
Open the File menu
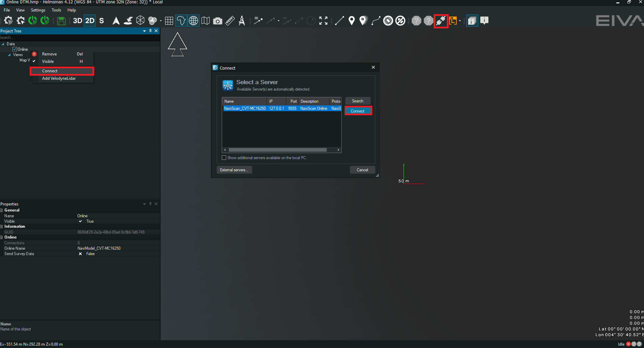click(x=7, y=10)
